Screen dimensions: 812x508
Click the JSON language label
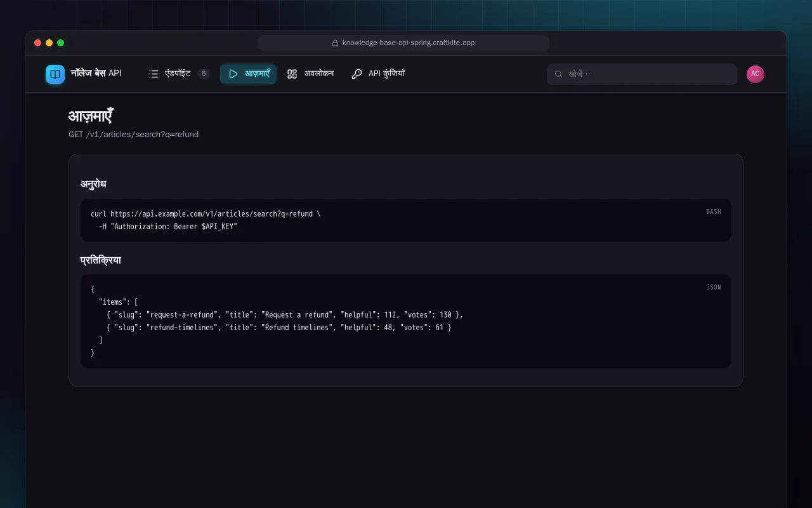(x=714, y=287)
